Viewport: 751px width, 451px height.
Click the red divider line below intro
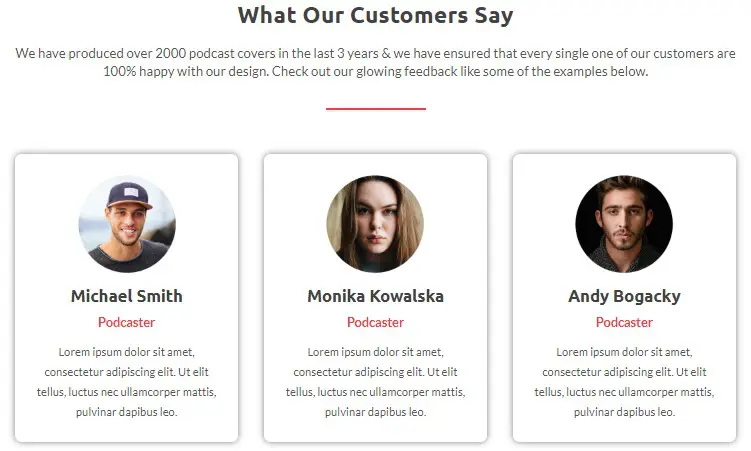pos(375,108)
